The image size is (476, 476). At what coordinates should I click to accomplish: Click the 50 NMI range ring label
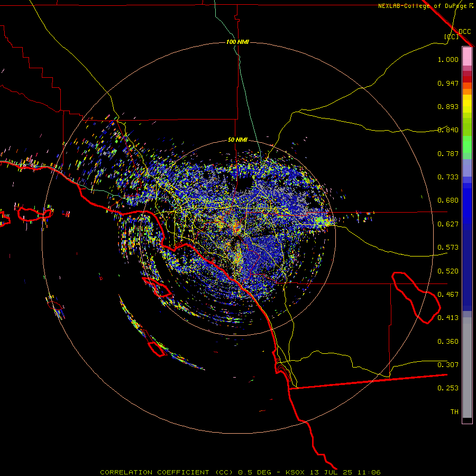pos(237,140)
